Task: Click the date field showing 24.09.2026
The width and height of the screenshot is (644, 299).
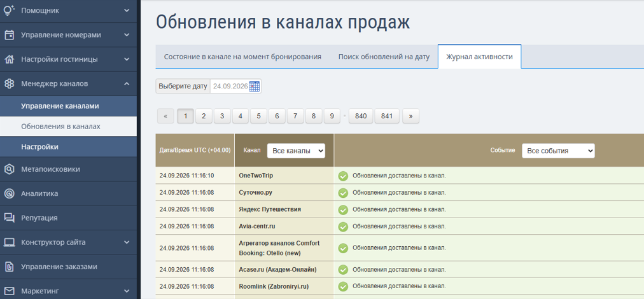Action: (230, 87)
